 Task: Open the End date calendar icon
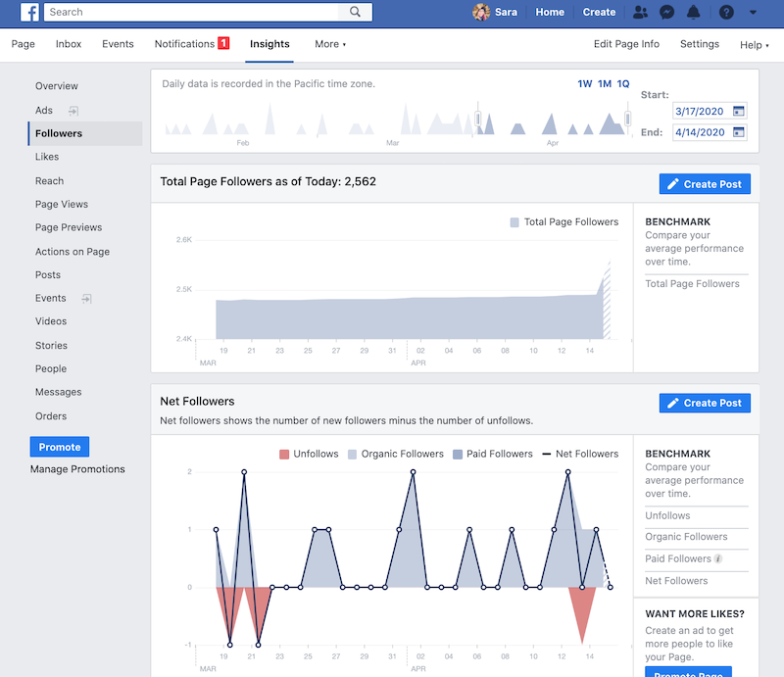(739, 132)
